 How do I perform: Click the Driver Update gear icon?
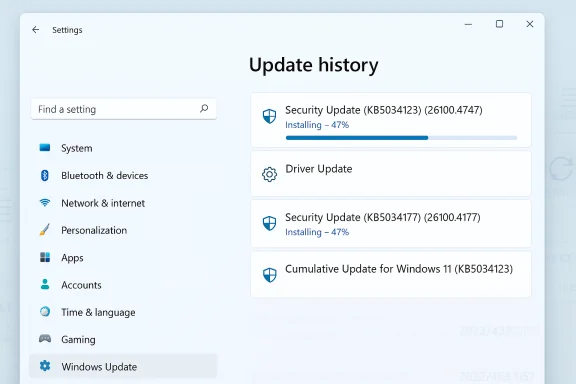(269, 174)
